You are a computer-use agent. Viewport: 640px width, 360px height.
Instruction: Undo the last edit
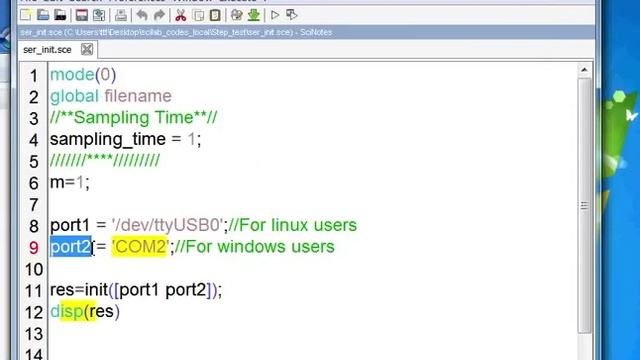tap(142, 15)
